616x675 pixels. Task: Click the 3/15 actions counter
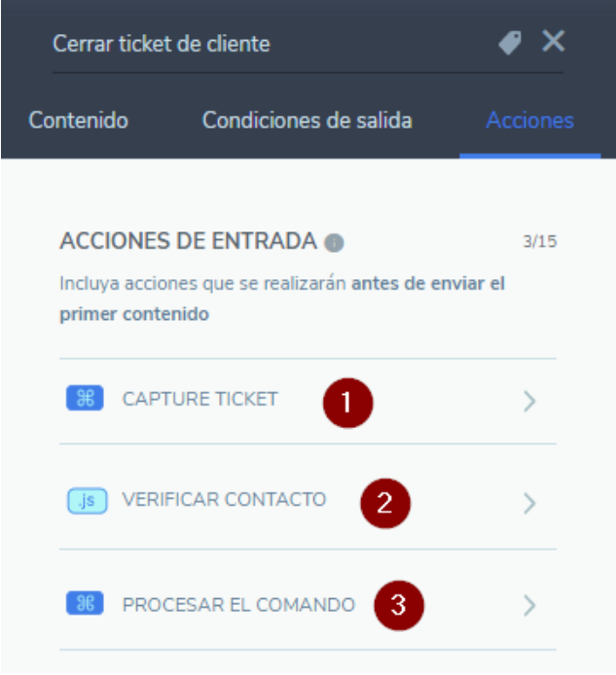[540, 241]
